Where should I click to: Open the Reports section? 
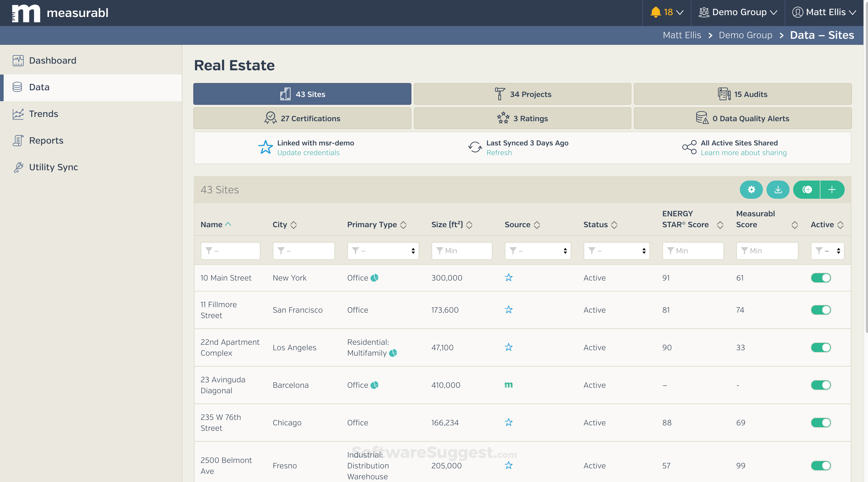tap(46, 141)
